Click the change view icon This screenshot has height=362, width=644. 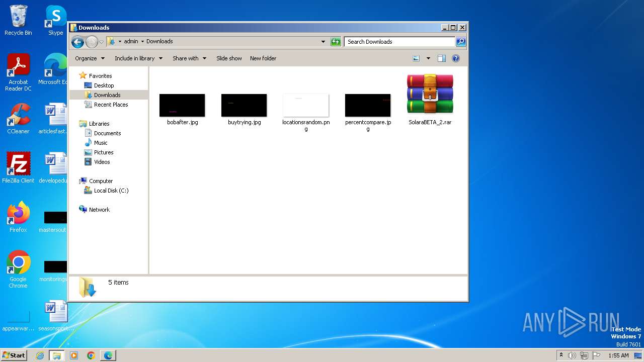coord(416,58)
